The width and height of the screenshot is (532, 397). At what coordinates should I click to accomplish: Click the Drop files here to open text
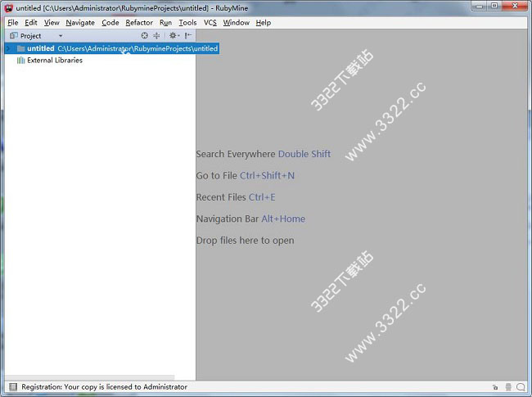(246, 241)
